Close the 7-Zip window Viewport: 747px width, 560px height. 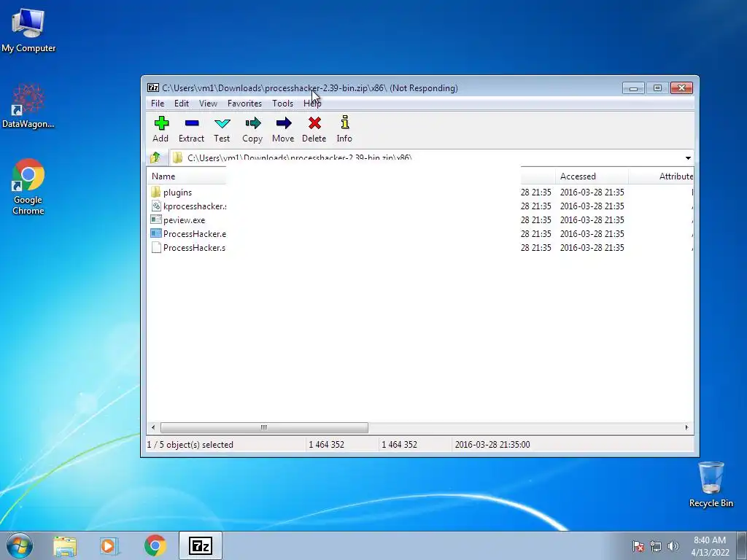click(x=682, y=88)
